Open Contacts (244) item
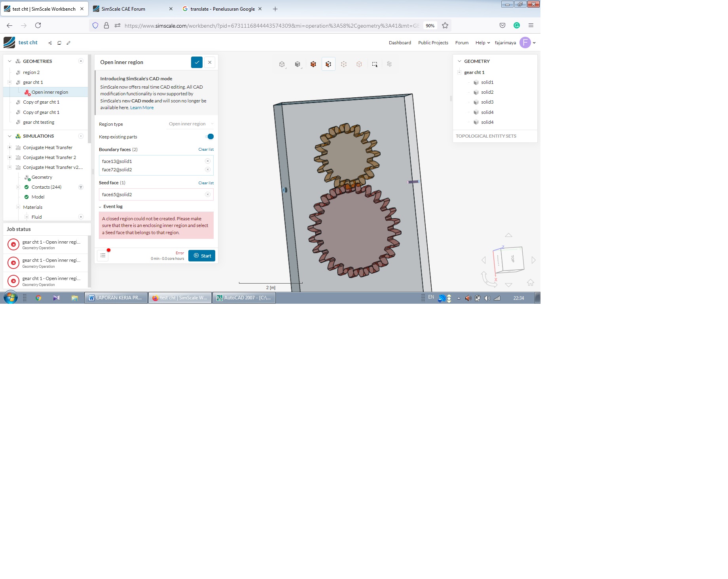Viewport: 728px width, 579px height. (x=46, y=187)
